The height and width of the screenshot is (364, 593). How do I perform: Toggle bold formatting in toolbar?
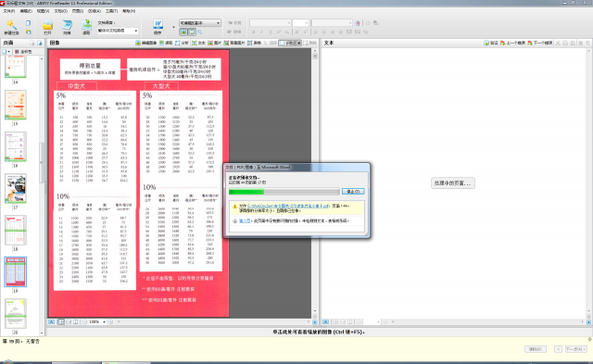pyautogui.click(x=253, y=32)
